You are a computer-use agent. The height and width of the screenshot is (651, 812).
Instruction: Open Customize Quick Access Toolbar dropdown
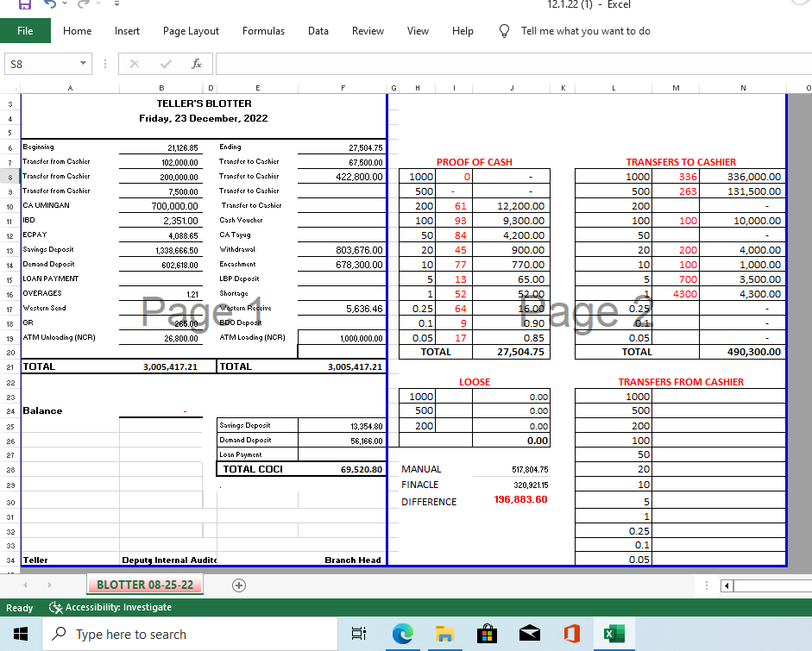pyautogui.click(x=117, y=3)
